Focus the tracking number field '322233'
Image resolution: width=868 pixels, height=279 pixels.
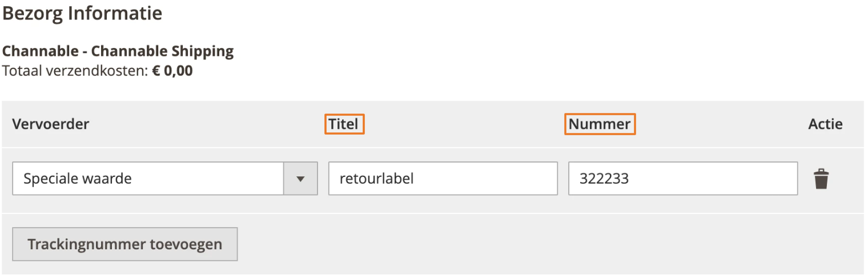coord(682,179)
